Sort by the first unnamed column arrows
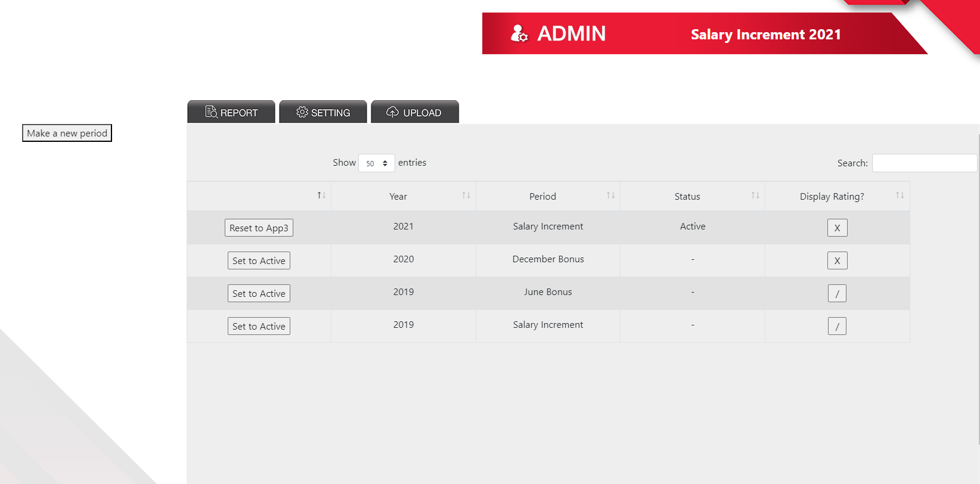The image size is (980, 484). 321,196
